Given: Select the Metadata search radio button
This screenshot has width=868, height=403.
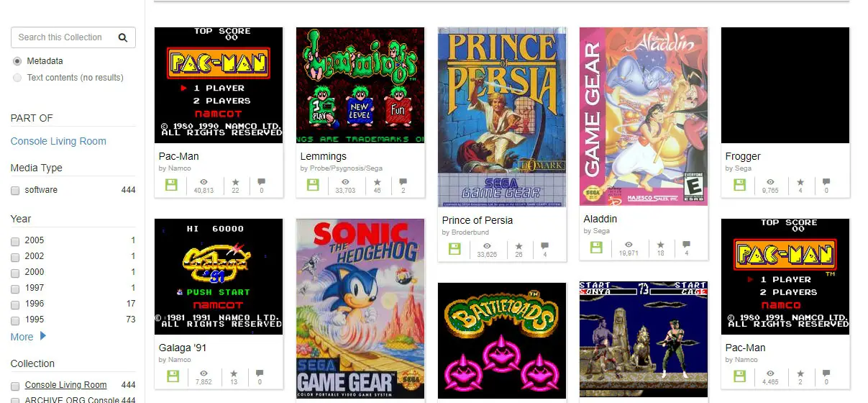Looking at the screenshot, I should pos(17,61).
